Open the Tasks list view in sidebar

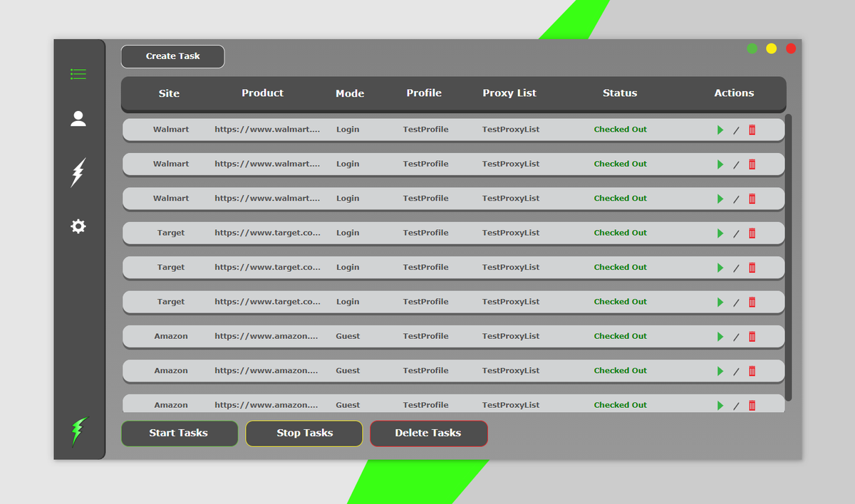click(x=78, y=74)
